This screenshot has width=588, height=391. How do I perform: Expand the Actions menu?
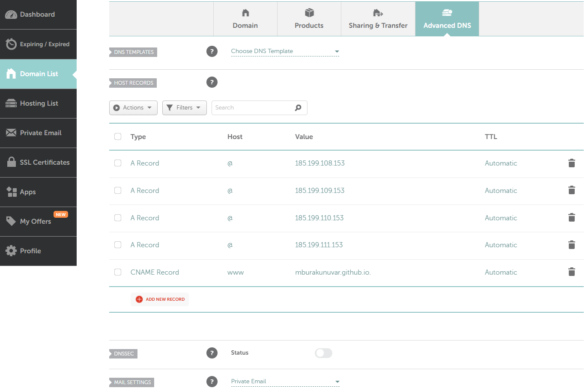(133, 107)
